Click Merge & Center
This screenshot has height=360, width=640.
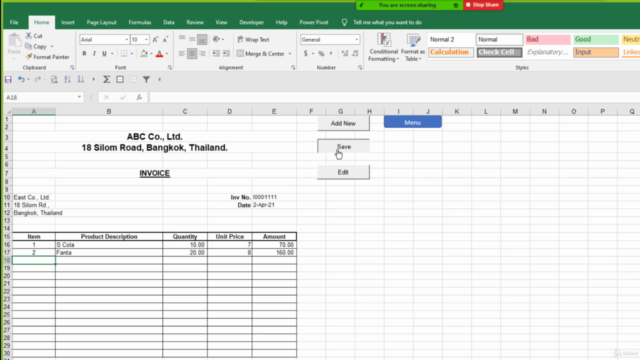tap(261, 53)
